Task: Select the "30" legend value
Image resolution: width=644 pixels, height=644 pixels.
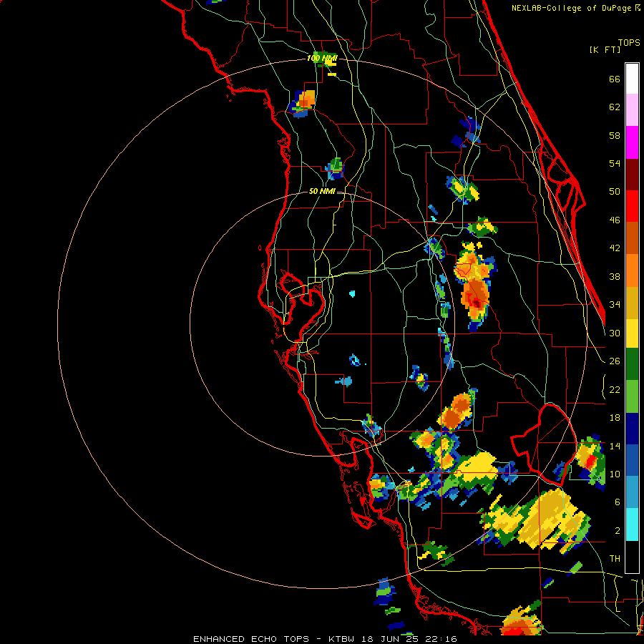Action: tap(615, 333)
